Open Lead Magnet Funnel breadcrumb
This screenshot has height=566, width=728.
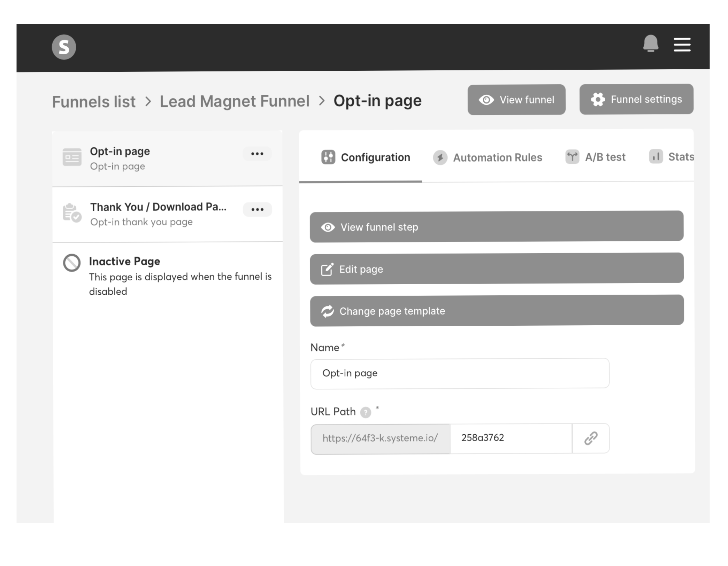click(235, 101)
